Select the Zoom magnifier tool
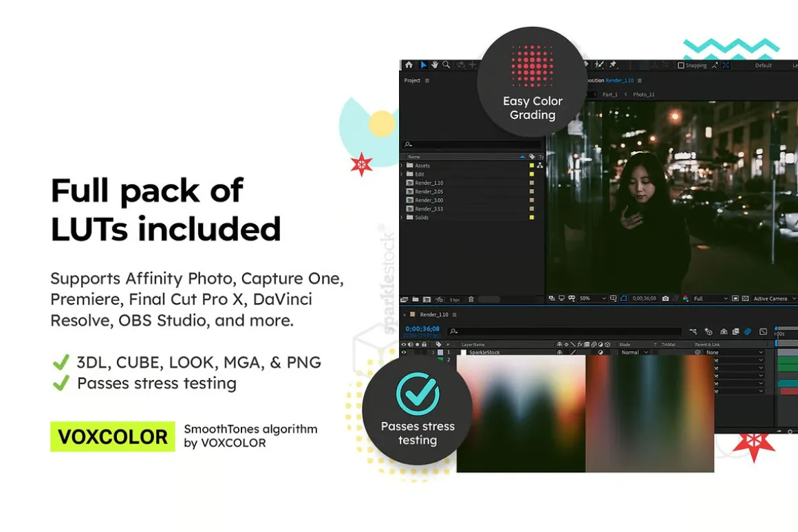The width and height of the screenshot is (798, 532). (446, 65)
